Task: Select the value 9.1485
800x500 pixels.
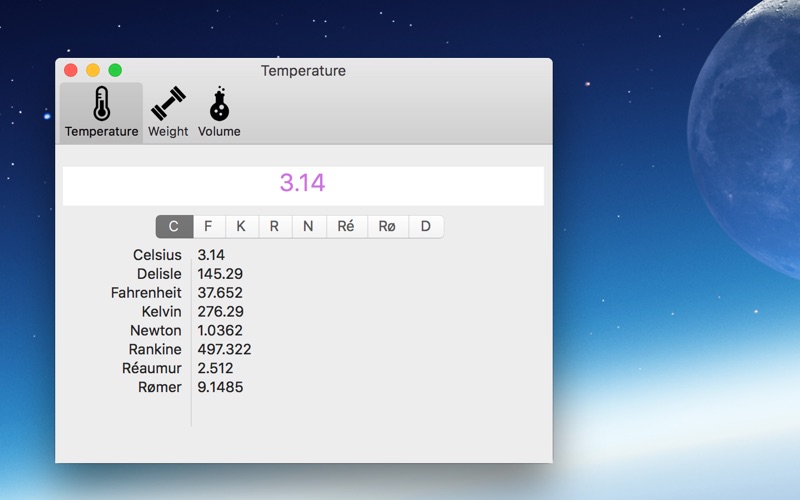Action: tap(220, 387)
